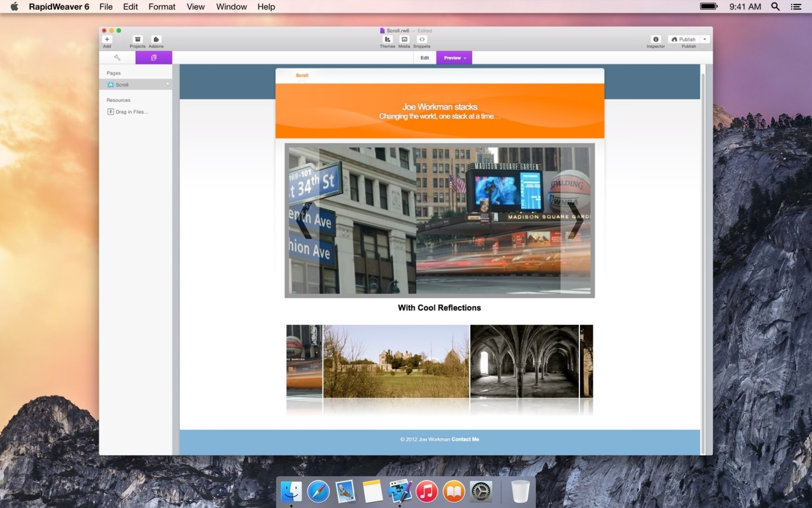Open Spotlight search icon
812x508 pixels.
(776, 6)
